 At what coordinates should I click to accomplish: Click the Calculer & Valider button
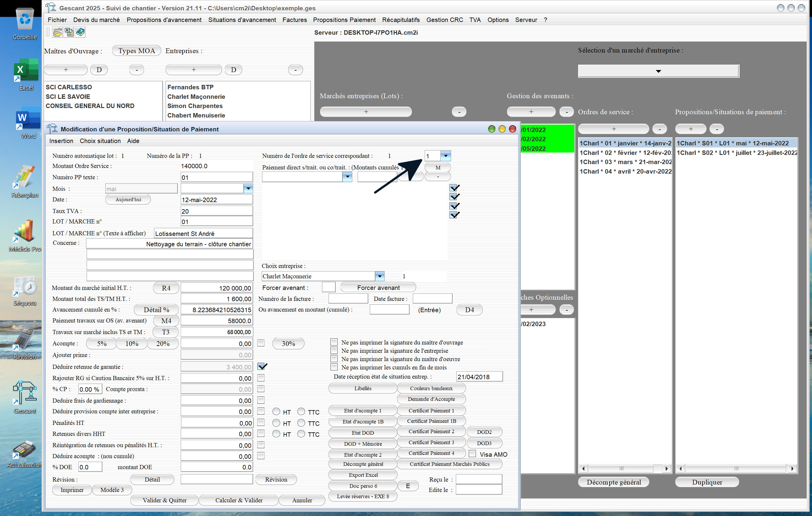pyautogui.click(x=239, y=500)
